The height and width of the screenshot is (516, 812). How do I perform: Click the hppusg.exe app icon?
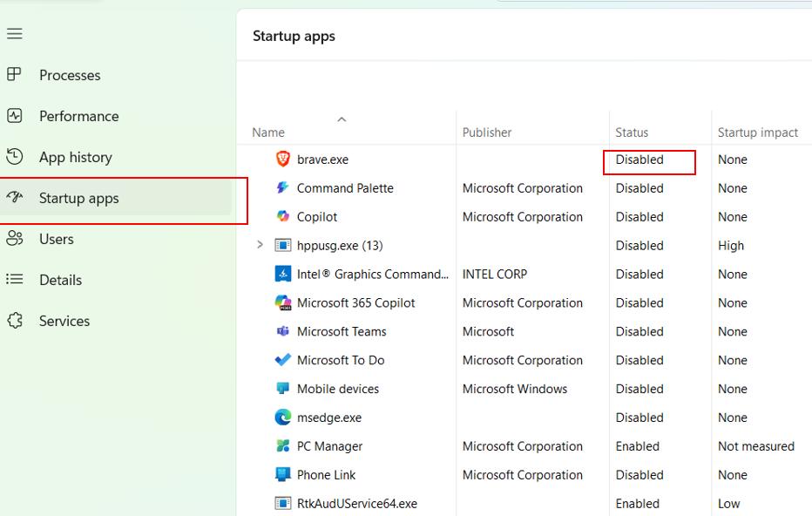coord(283,245)
